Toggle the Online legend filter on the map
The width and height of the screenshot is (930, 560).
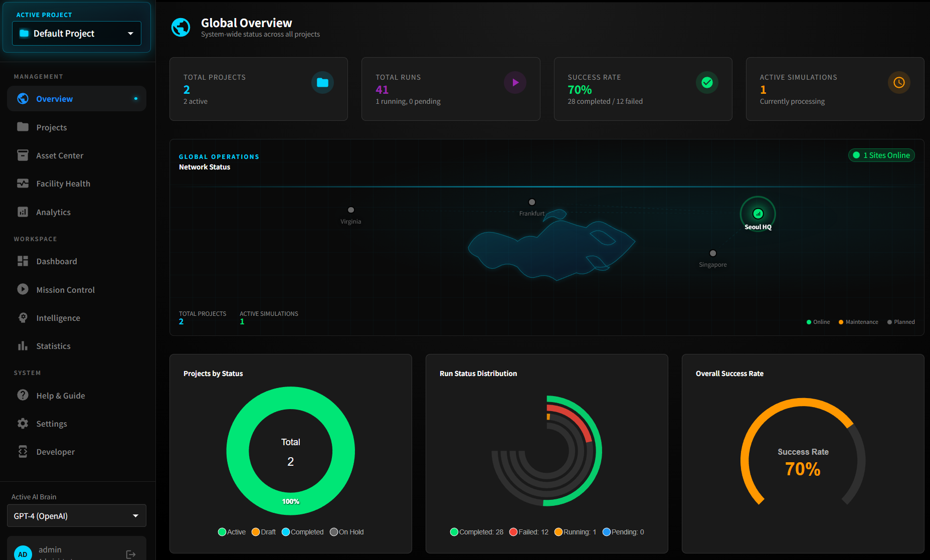pos(818,321)
